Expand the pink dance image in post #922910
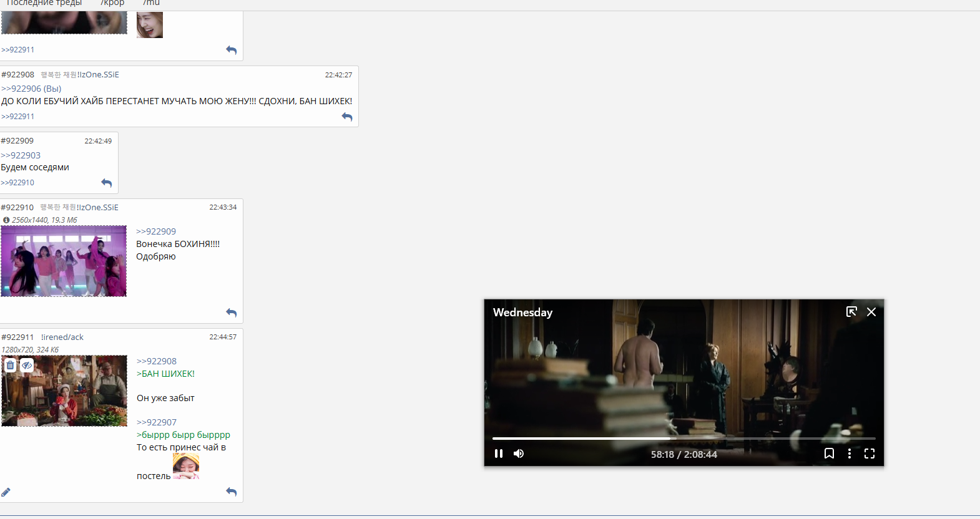Viewport: 980px width, 519px height. click(64, 261)
